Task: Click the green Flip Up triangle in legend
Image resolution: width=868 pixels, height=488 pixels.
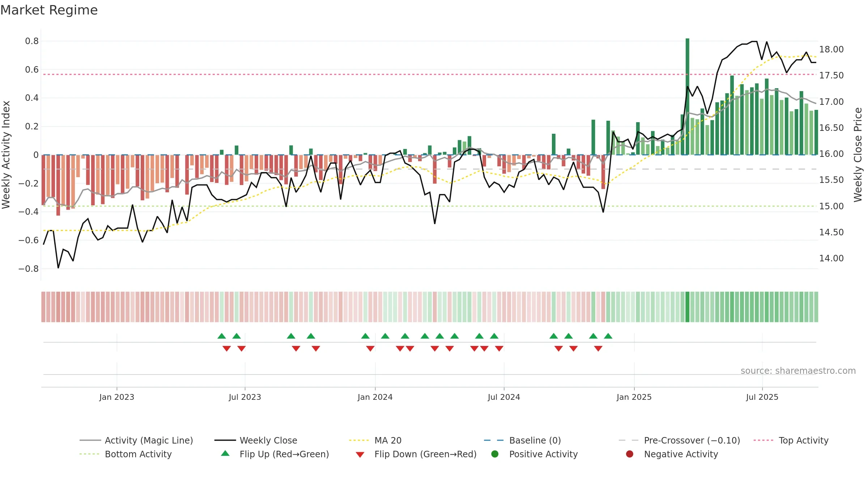Action: click(225, 453)
